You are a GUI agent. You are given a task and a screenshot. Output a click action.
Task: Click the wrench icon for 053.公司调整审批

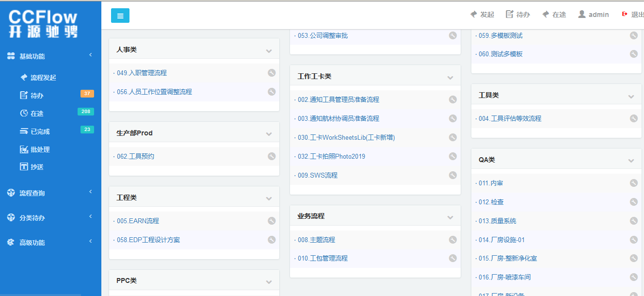(x=453, y=35)
